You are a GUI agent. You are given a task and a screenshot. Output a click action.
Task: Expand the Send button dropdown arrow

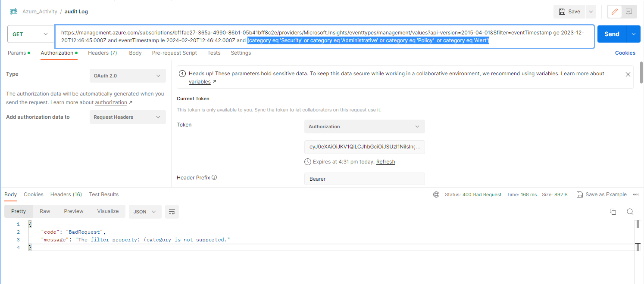point(633,34)
